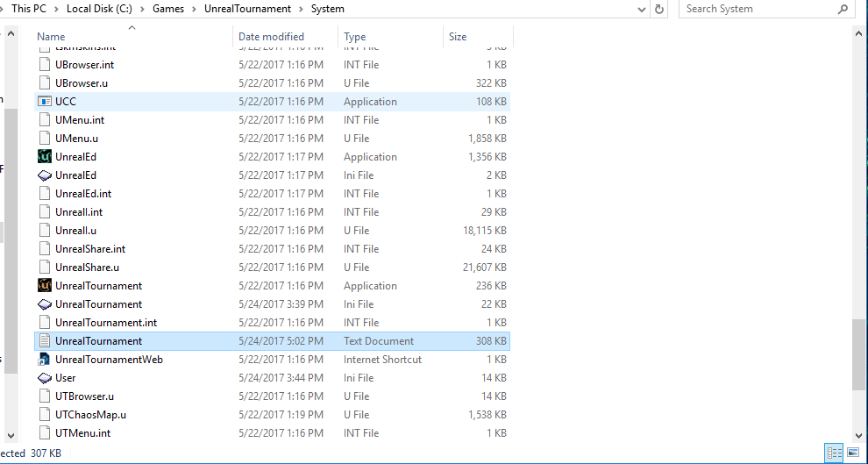Click file list scrollbar up arrow
This screenshot has height=464, width=868.
858,33
